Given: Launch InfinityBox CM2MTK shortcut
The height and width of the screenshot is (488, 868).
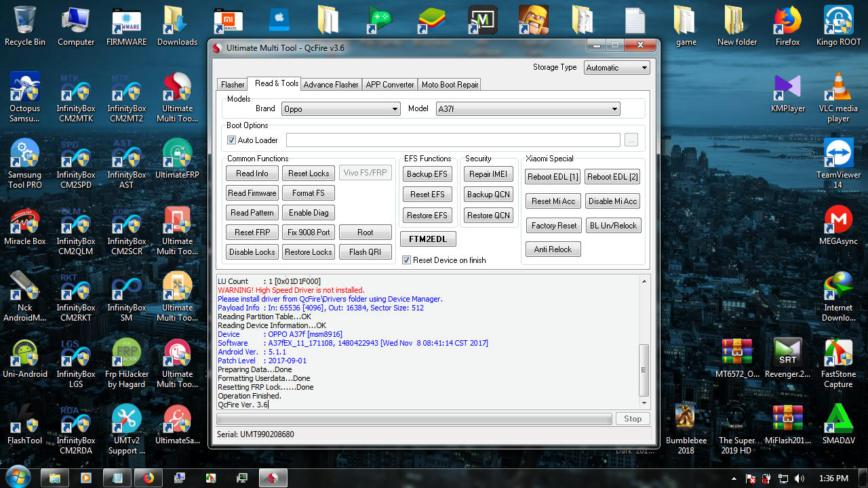Looking at the screenshot, I should [76, 98].
